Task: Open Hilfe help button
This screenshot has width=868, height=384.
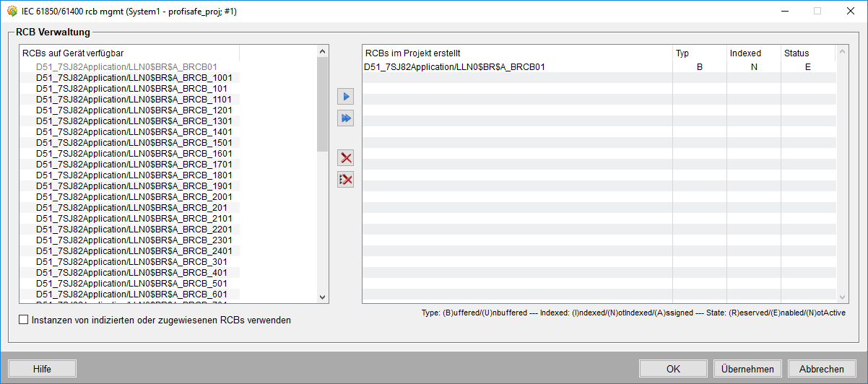Action: pos(43,369)
